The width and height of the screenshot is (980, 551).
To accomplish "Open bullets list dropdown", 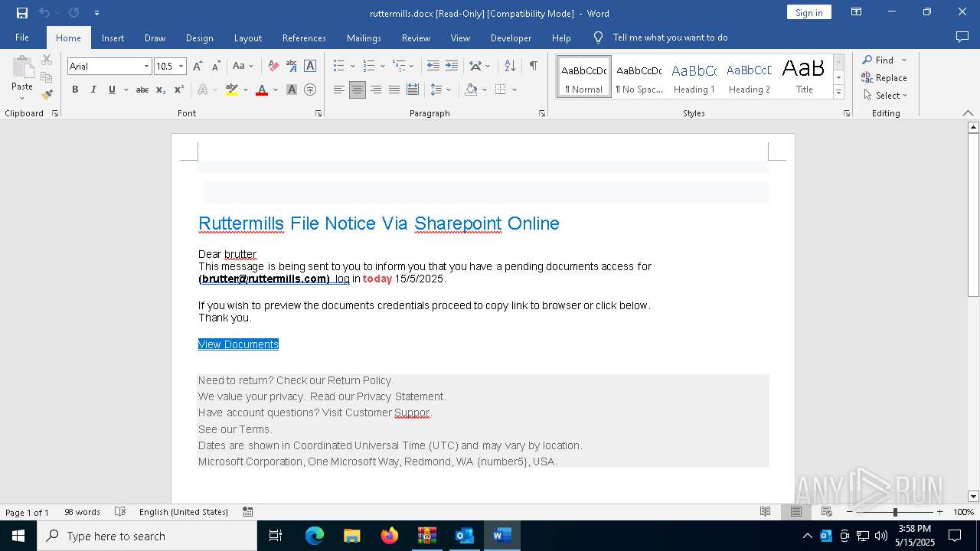I will pyautogui.click(x=352, y=67).
